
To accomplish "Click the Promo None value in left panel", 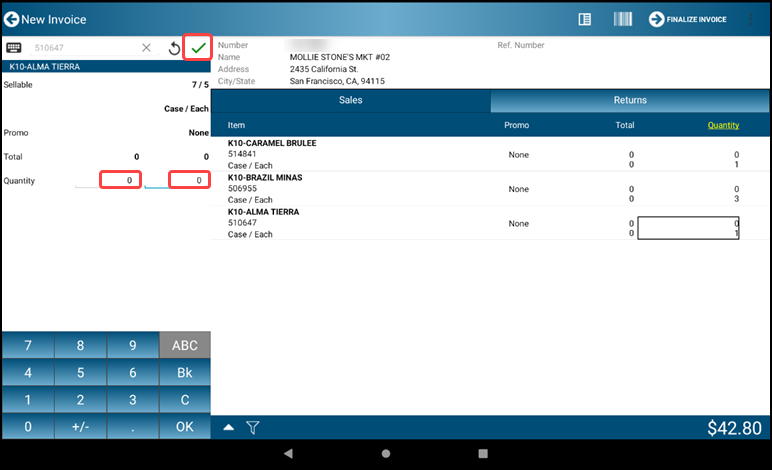I will point(198,133).
